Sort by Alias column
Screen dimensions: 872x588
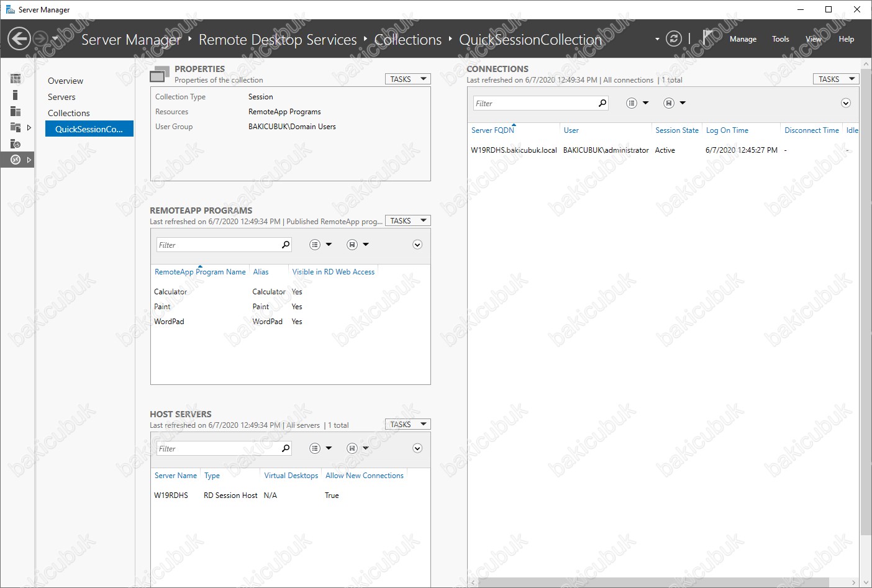261,272
